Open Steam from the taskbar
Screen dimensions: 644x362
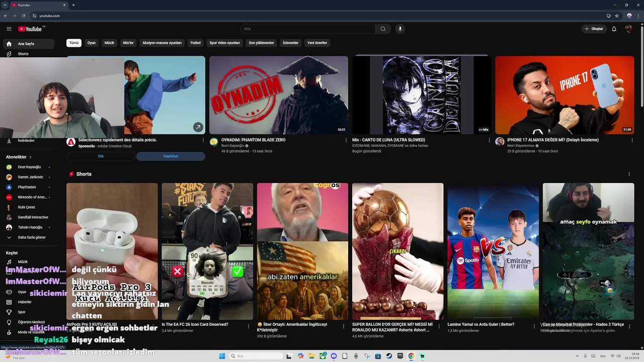(x=389, y=356)
